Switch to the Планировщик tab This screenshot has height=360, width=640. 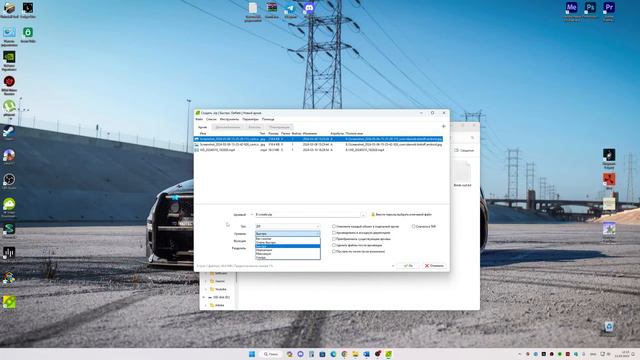[x=279, y=127]
